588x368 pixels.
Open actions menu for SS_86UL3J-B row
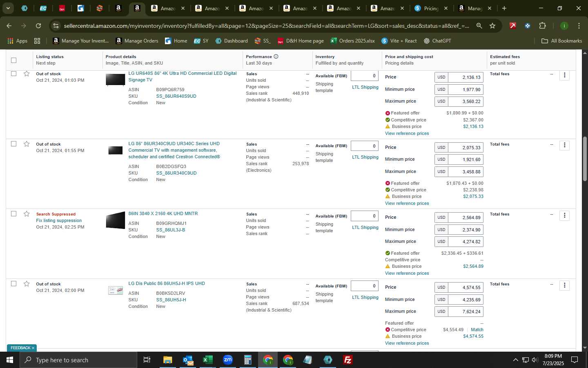[x=565, y=215]
